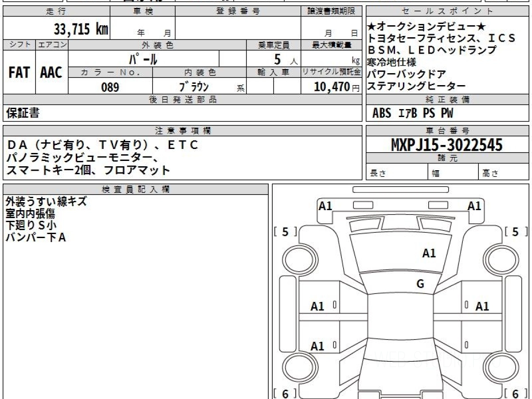Select the 車台番号 header
This screenshot has width=532, height=399.
(x=448, y=130)
